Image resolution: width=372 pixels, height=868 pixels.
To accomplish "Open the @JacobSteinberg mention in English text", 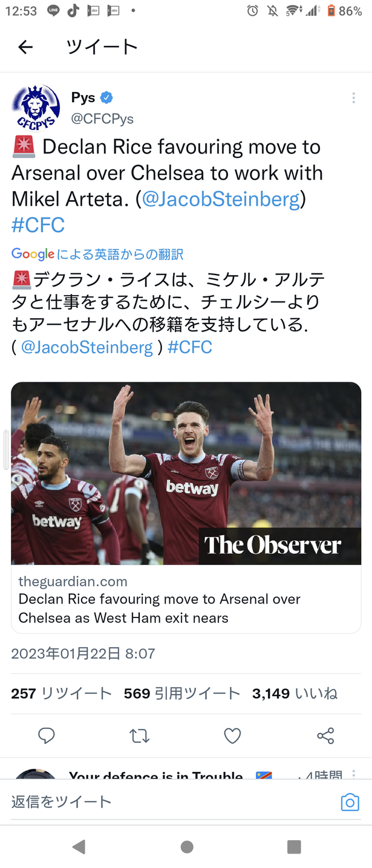I will (221, 199).
